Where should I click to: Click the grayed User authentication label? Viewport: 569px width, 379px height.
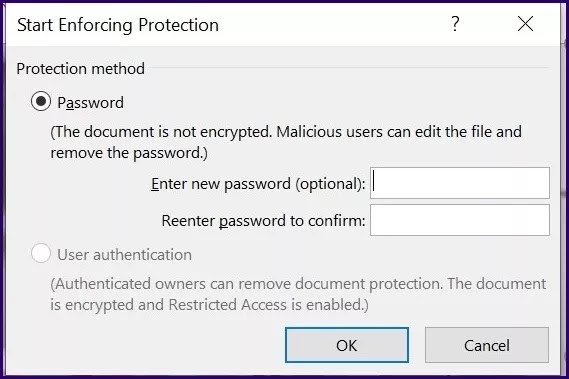pos(124,254)
